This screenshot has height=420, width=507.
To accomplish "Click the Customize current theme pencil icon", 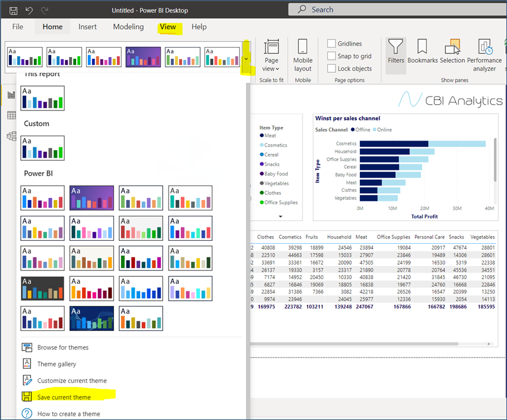I will [x=27, y=380].
